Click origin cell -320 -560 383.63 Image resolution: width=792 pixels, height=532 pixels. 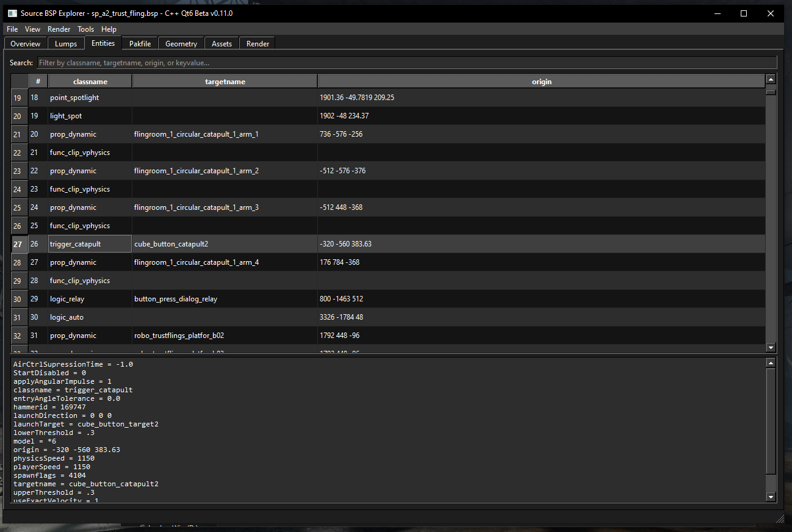(541, 244)
